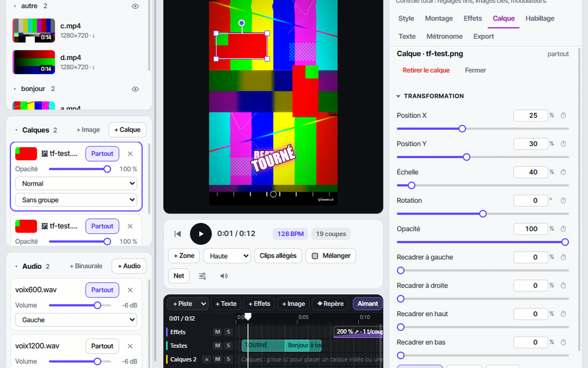This screenshot has height=368, width=588.
Task: Mute the Effets track with M
Action: coord(218,332)
